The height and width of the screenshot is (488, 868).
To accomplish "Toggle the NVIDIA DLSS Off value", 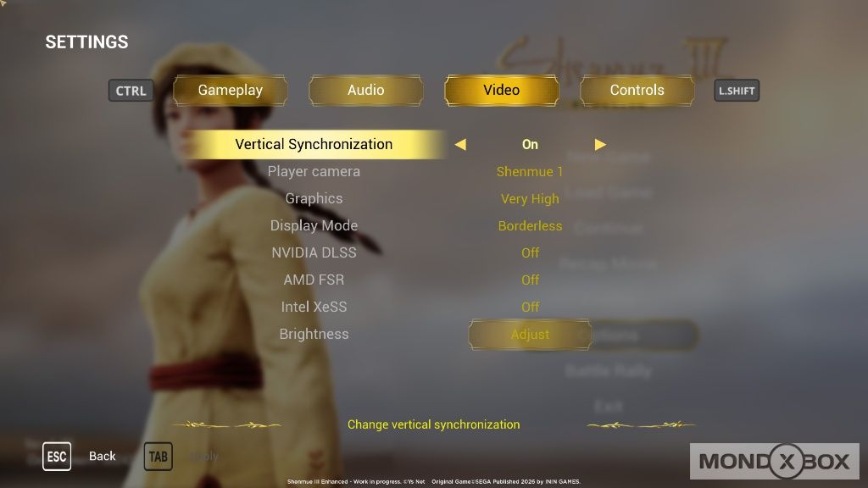I will [x=530, y=253].
